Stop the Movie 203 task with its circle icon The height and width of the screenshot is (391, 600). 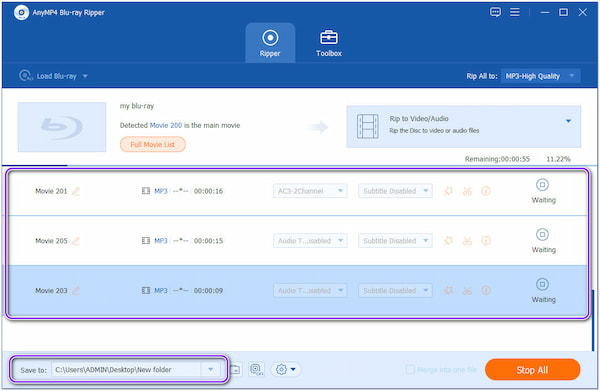click(542, 284)
